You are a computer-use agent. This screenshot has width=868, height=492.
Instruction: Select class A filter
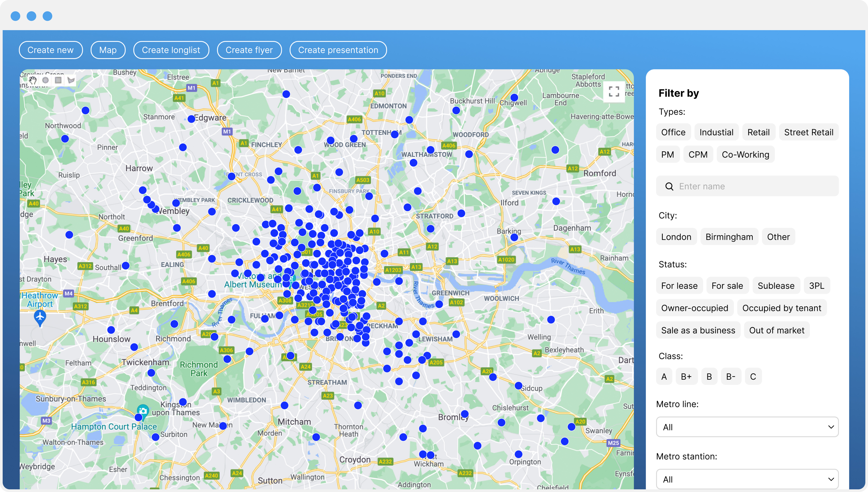click(664, 377)
